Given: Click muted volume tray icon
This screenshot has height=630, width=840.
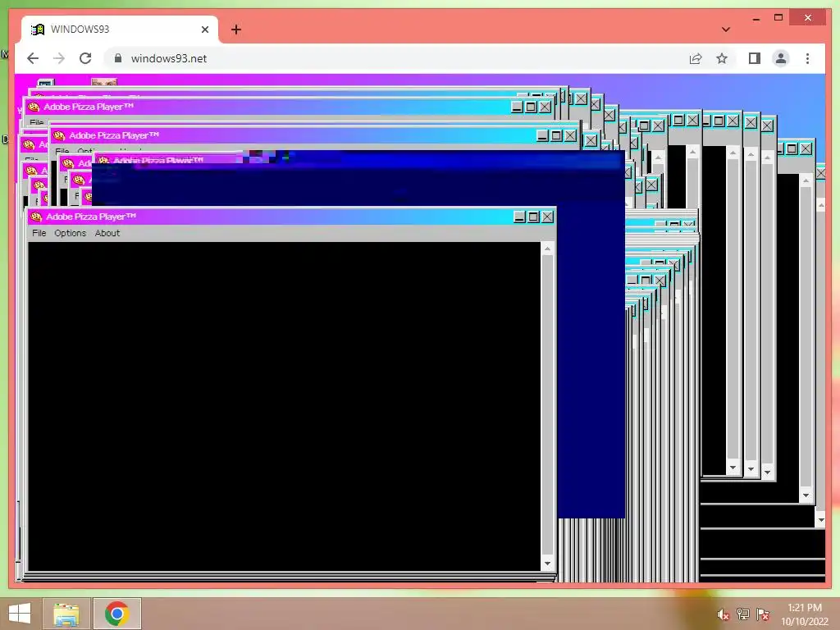Looking at the screenshot, I should [723, 614].
